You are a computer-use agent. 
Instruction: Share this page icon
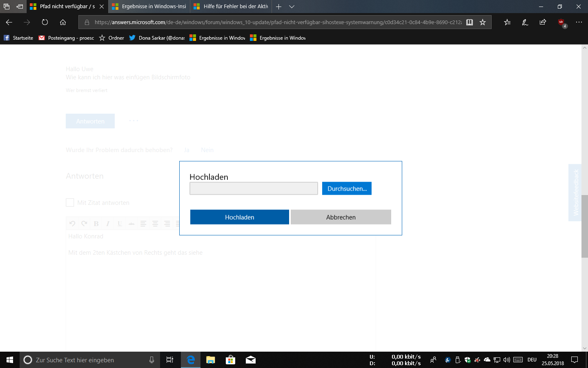click(543, 22)
